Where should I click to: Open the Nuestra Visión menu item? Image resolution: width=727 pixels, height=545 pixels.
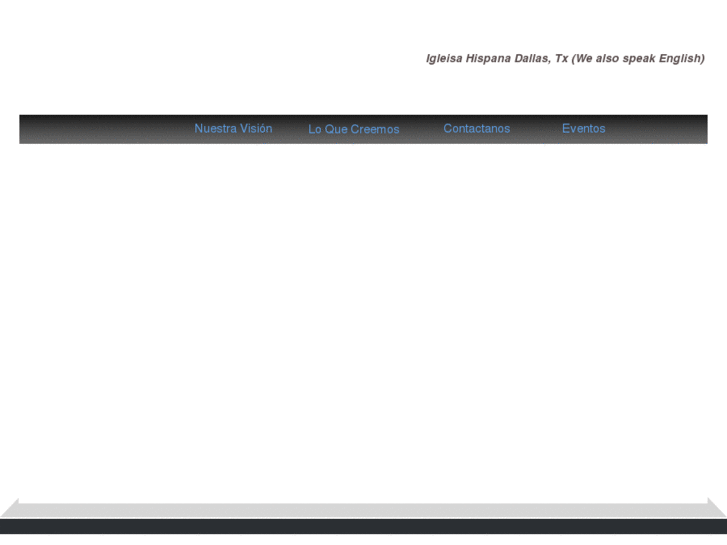click(x=233, y=128)
